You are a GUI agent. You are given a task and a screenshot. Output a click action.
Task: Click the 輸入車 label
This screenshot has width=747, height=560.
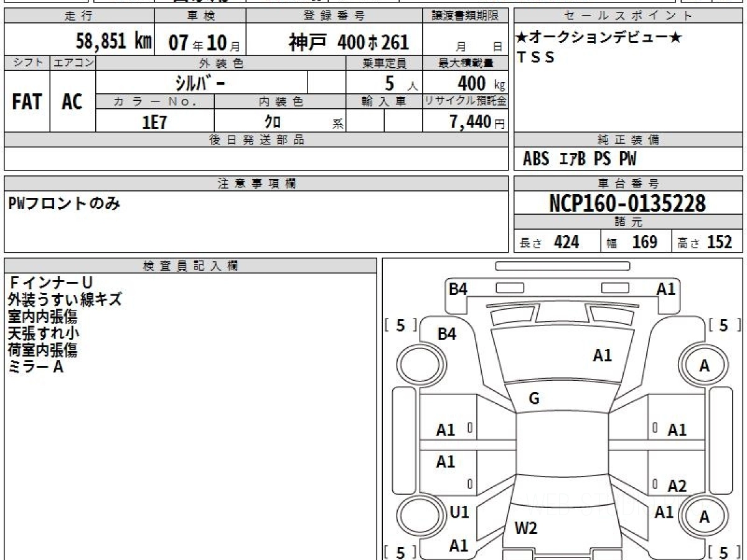(384, 101)
